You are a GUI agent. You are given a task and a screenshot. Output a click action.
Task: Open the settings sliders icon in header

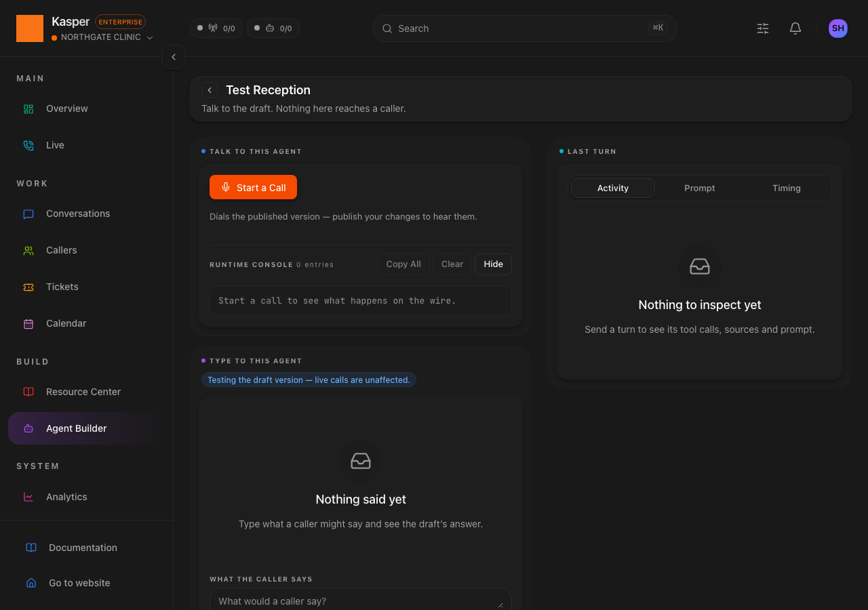click(763, 28)
